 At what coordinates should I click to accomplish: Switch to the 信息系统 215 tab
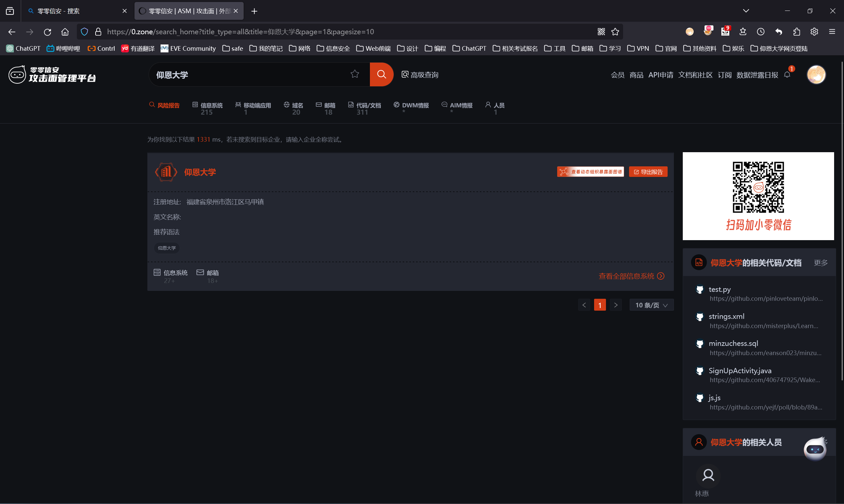point(207,108)
